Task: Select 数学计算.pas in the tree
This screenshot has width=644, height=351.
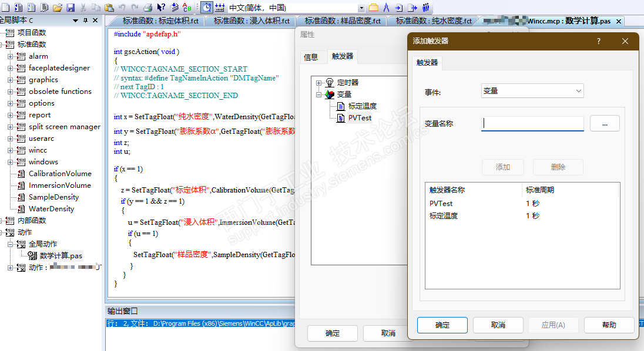Action: (x=61, y=256)
